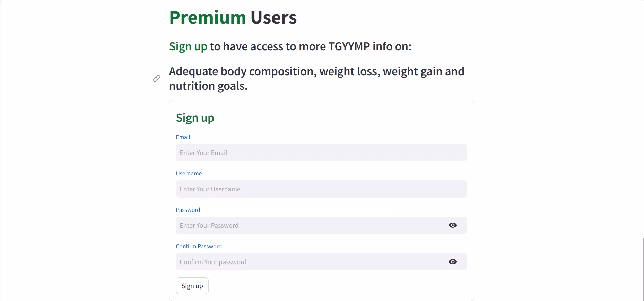Click the word "Users" in the title

[x=273, y=17]
